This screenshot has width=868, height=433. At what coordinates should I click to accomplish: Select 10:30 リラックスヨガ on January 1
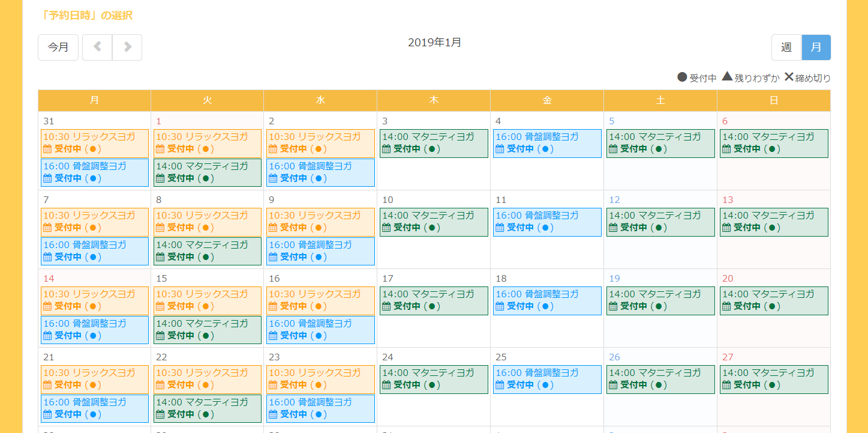(208, 143)
